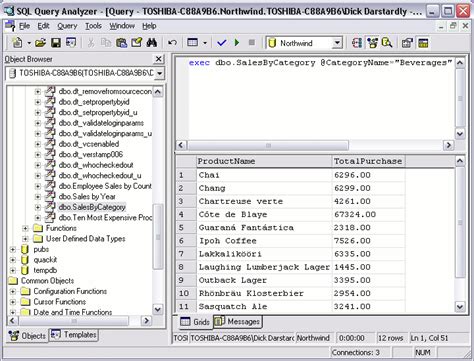Open the Query menu
474x361 pixels.
click(x=67, y=26)
